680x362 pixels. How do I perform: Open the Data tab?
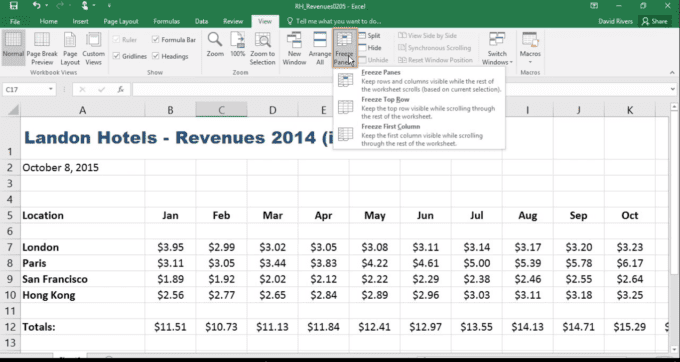pyautogui.click(x=201, y=21)
